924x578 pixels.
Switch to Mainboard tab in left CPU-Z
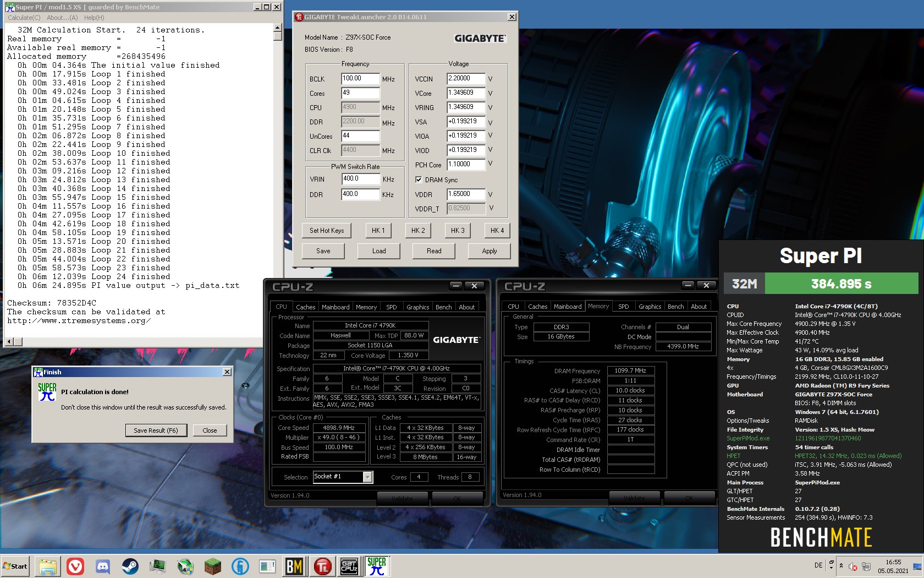[x=335, y=307]
